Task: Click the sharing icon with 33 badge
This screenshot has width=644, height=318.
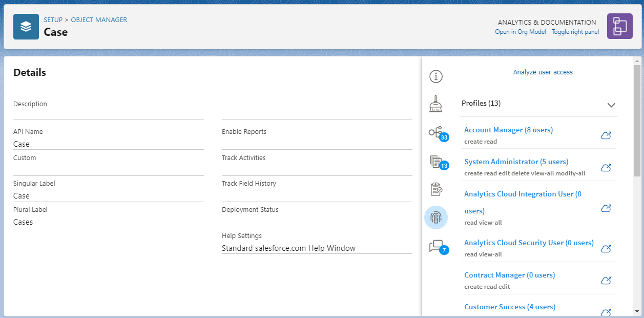Action: click(x=435, y=132)
